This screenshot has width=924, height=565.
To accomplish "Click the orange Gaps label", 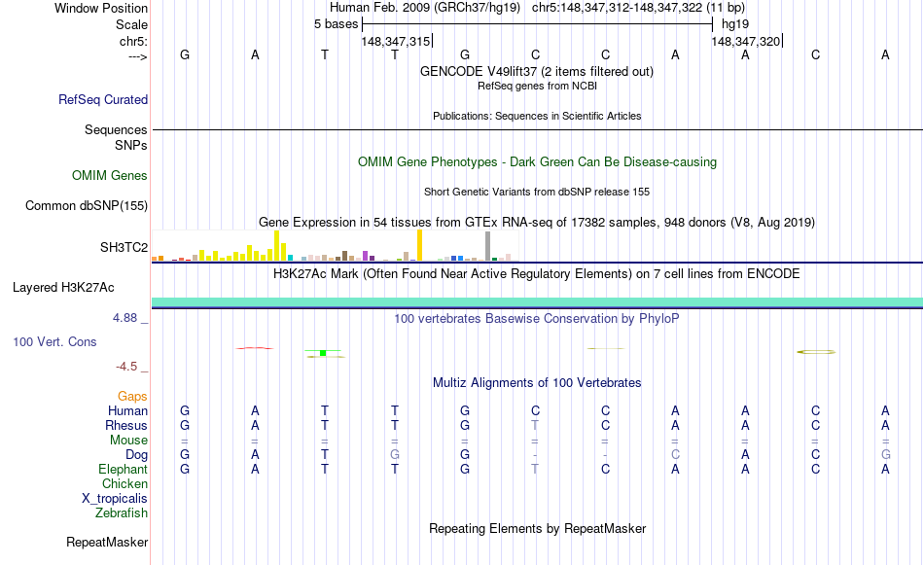I will coord(132,397).
